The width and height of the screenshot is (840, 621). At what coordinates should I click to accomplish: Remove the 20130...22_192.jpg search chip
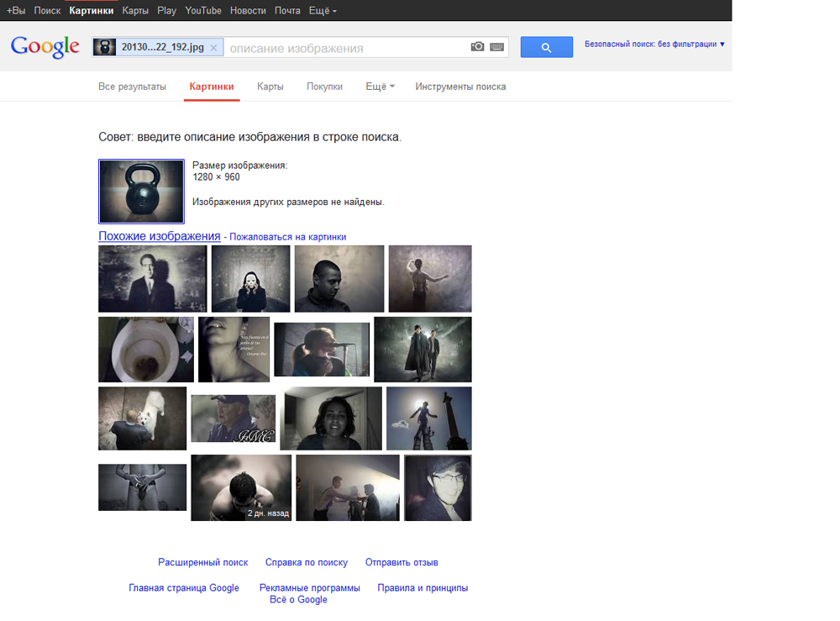point(213,47)
